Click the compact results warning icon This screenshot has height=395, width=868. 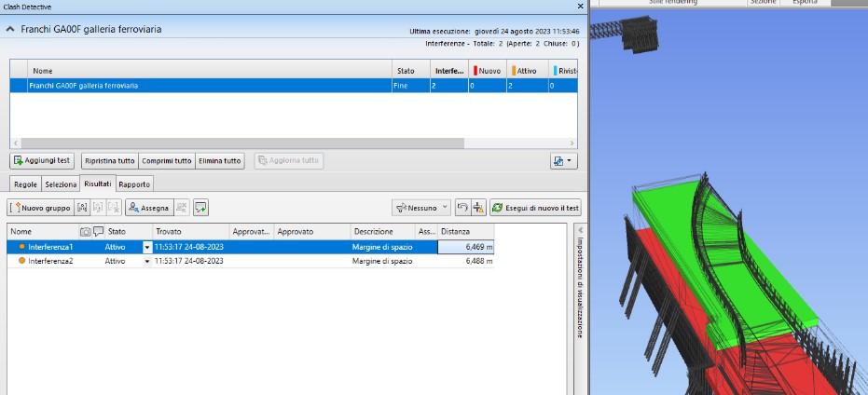click(x=478, y=208)
